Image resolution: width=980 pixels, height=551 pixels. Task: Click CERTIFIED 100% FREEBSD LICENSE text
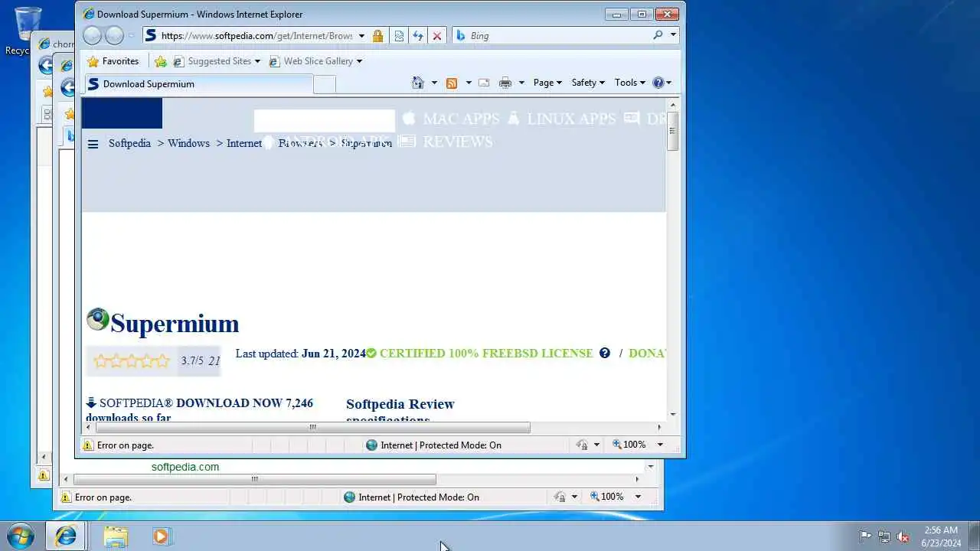point(486,354)
